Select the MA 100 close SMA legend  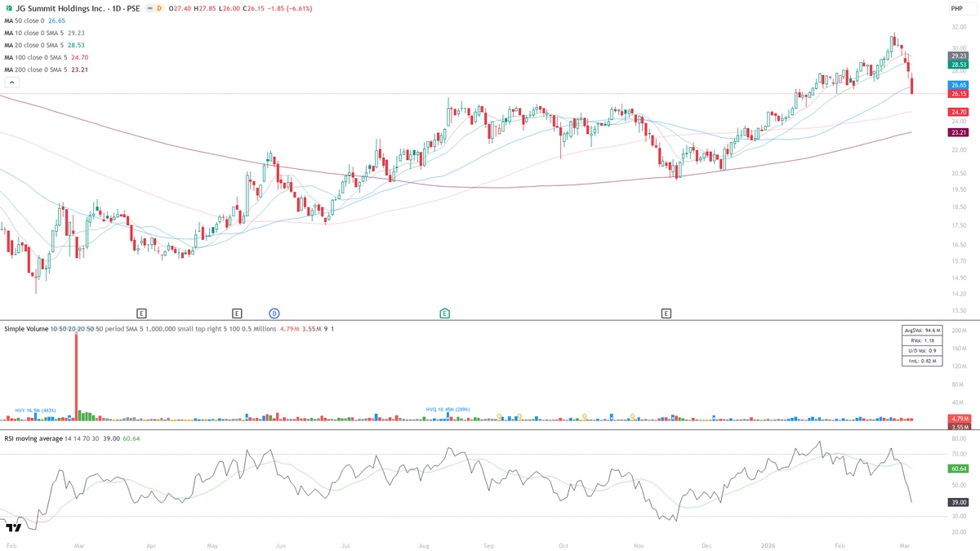pyautogui.click(x=46, y=57)
